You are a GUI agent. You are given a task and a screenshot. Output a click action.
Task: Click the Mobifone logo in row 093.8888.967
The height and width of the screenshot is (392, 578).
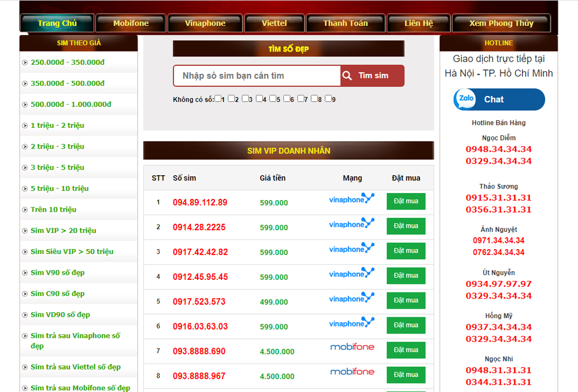[352, 371]
